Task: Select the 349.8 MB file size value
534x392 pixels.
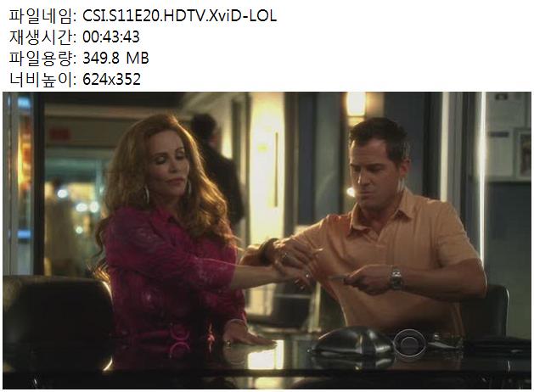Action: (x=115, y=58)
